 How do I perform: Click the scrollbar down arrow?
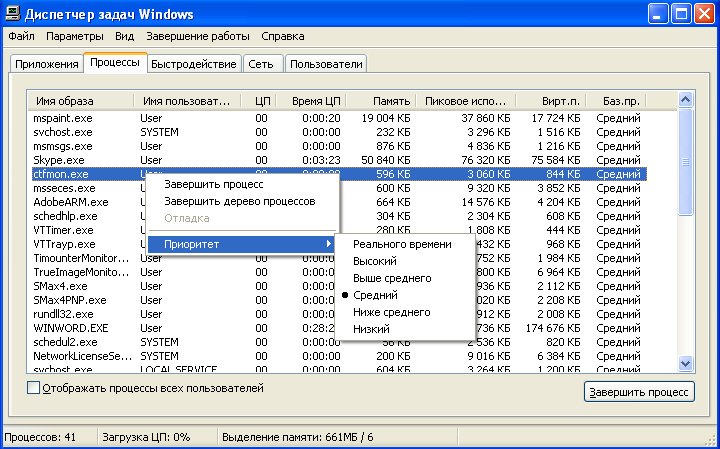click(686, 363)
